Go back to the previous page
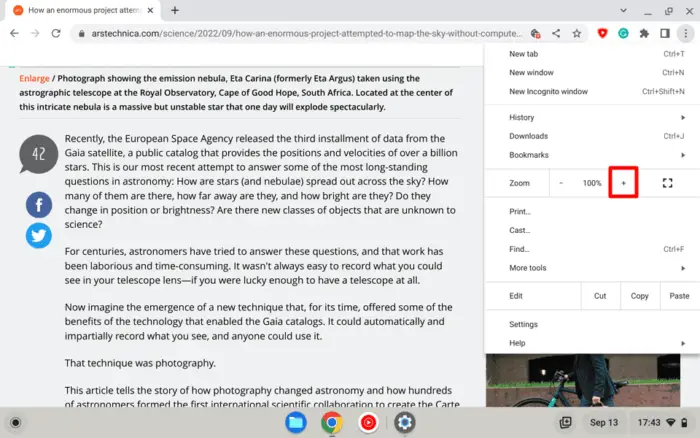The height and width of the screenshot is (438, 700). (14, 33)
